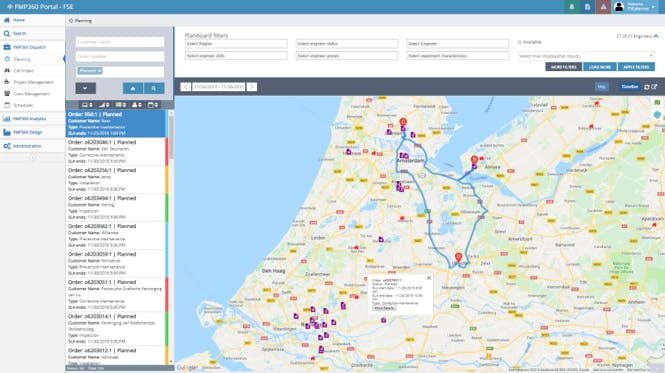Open the planboard in a new window

(654, 87)
